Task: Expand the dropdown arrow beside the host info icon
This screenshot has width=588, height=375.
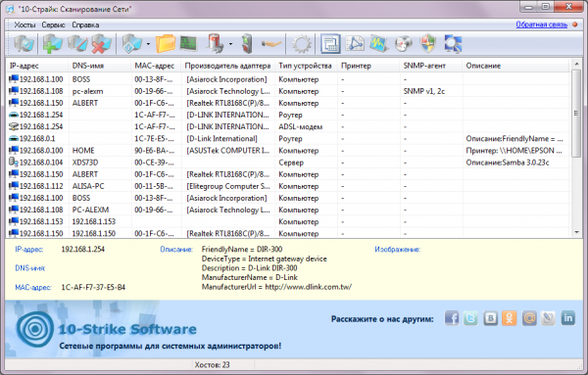Action: tap(148, 44)
